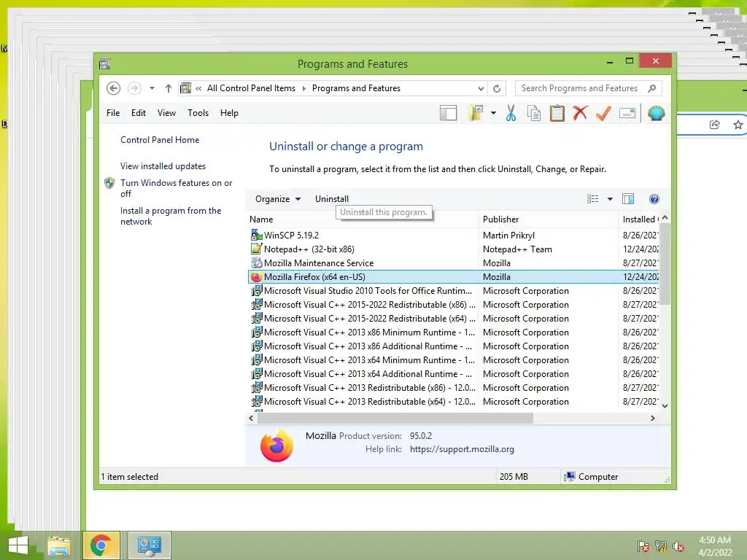Click the https://support.mozilla.org help link
Viewport: 747px width, 560px height.
tap(462, 449)
